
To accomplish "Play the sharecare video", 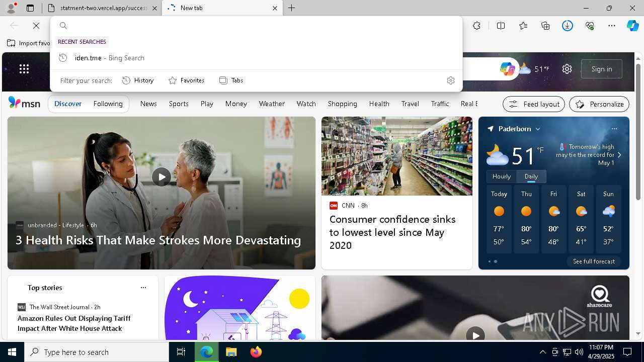I will [x=475, y=334].
